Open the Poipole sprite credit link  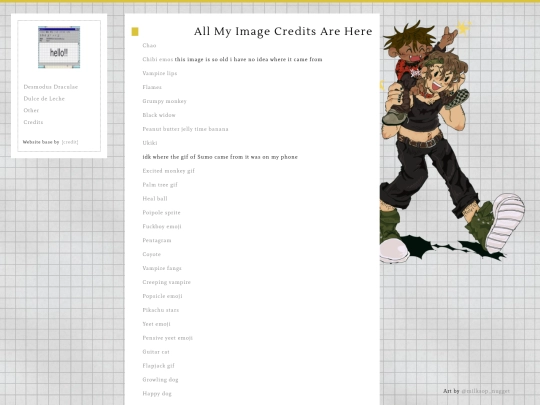[x=161, y=212]
